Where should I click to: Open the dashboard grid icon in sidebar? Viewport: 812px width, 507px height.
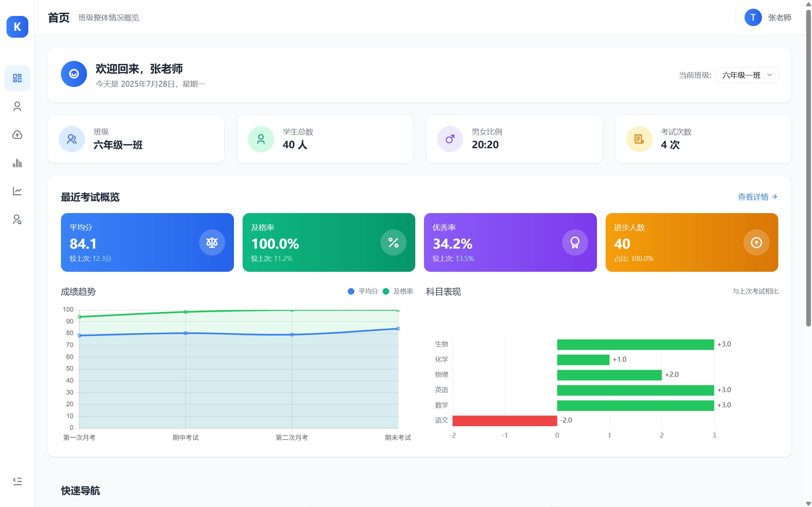click(x=17, y=78)
